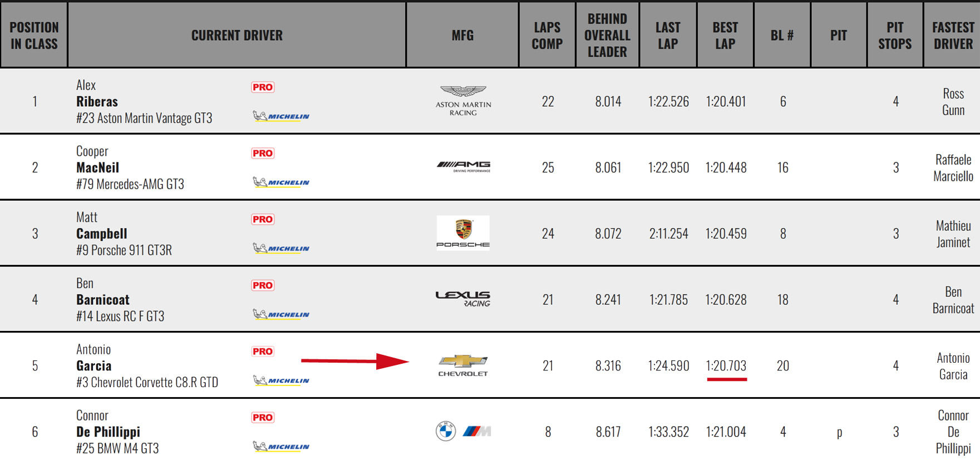Screen dimensions: 980x460
Task: Click the BMW M stripes logo
Action: point(477,431)
